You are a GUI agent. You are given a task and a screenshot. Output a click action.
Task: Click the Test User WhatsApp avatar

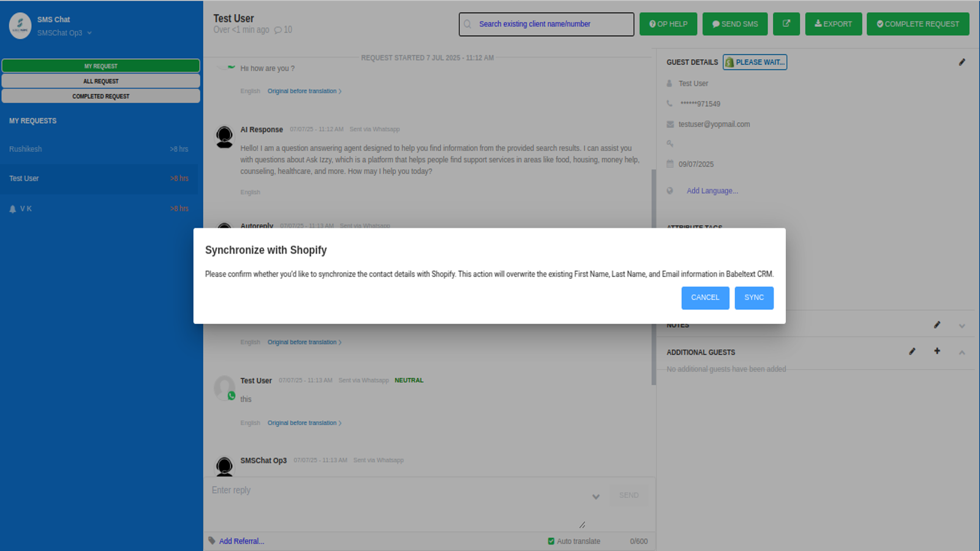224,389
